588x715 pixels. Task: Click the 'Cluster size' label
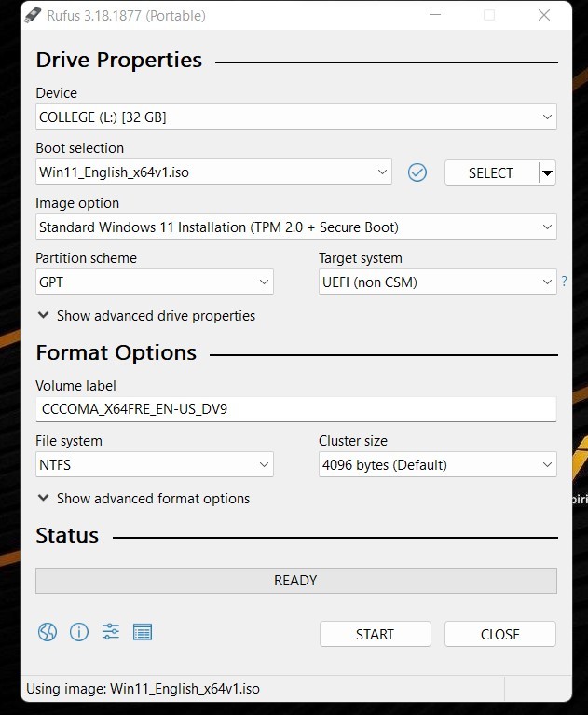pyautogui.click(x=353, y=441)
